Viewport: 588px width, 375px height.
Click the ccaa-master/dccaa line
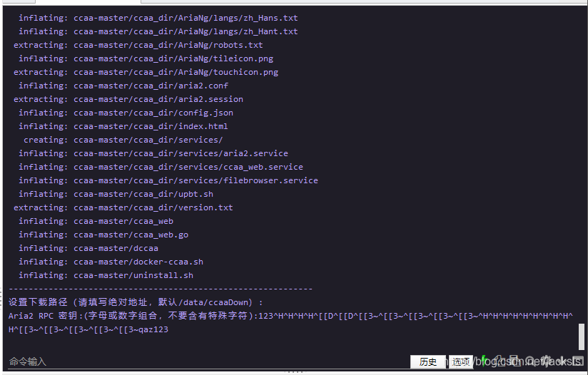pyautogui.click(x=88, y=248)
